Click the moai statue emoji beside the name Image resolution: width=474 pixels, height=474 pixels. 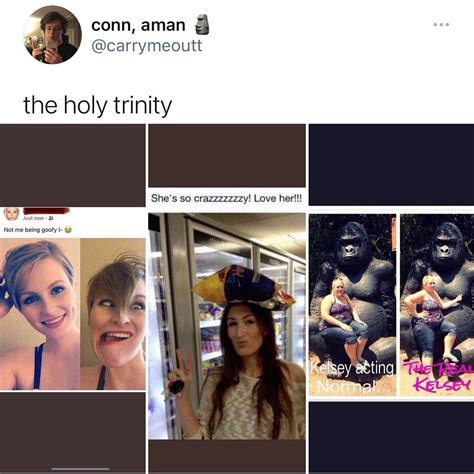click(202, 25)
